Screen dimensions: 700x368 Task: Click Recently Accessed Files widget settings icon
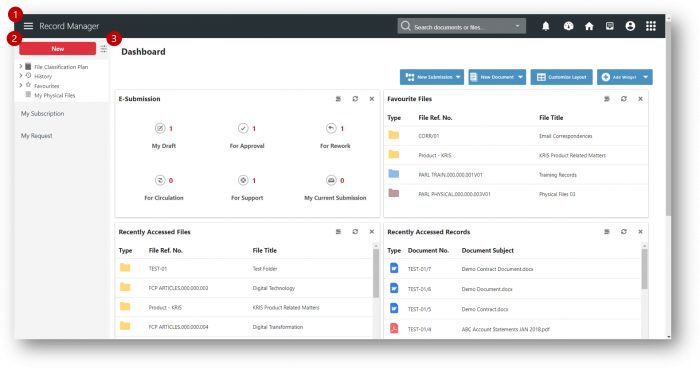338,232
